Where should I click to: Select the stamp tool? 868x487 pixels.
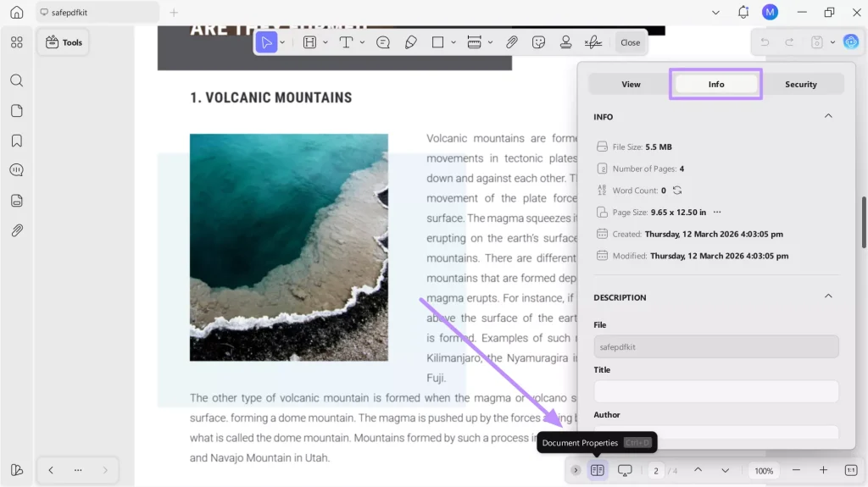pyautogui.click(x=565, y=42)
